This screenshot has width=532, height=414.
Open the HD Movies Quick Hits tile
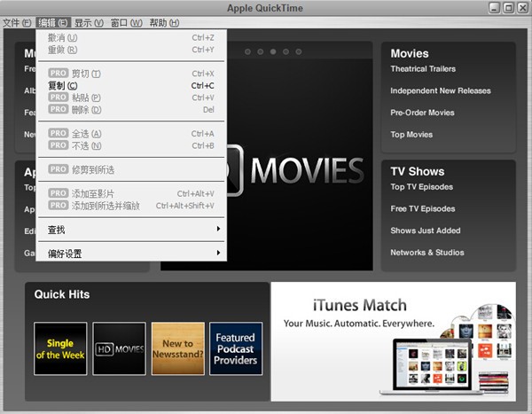pyautogui.click(x=119, y=348)
